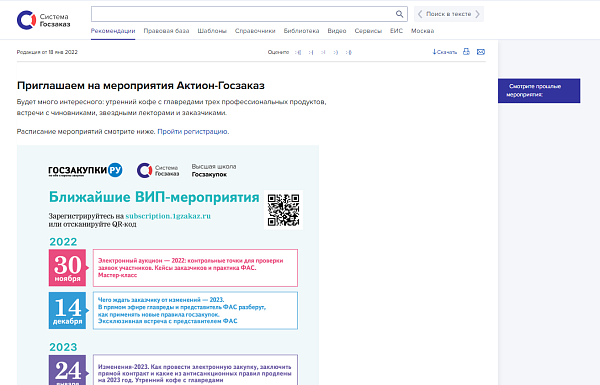Click the Редакция от 18 янв 2022 text

(x=47, y=52)
